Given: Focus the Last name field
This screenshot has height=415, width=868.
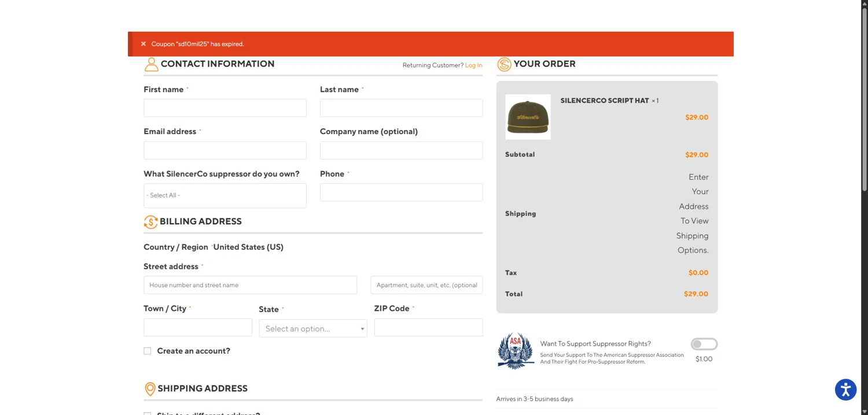Looking at the screenshot, I should click(401, 108).
